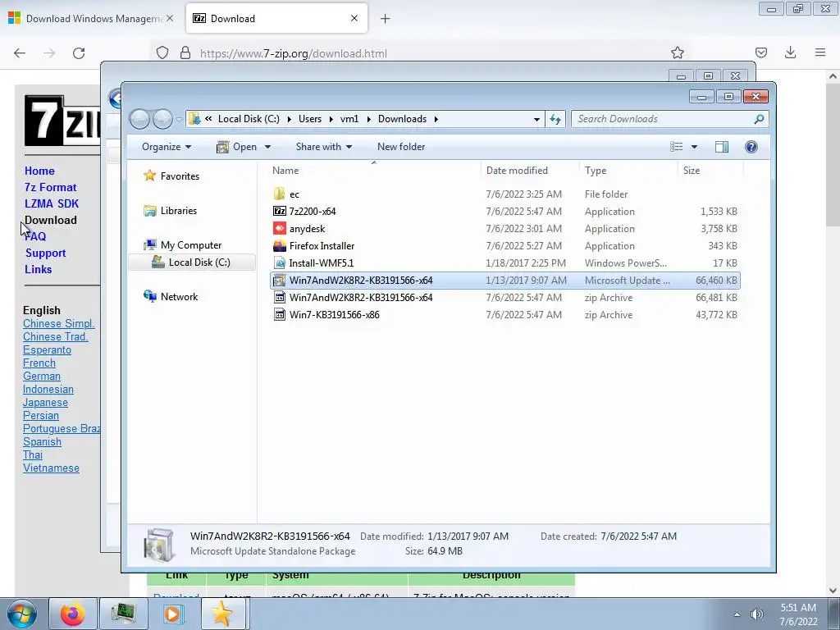Image resolution: width=840 pixels, height=630 pixels.
Task: Open recent pages dropdown beside navigation buttons
Action: pos(179,120)
